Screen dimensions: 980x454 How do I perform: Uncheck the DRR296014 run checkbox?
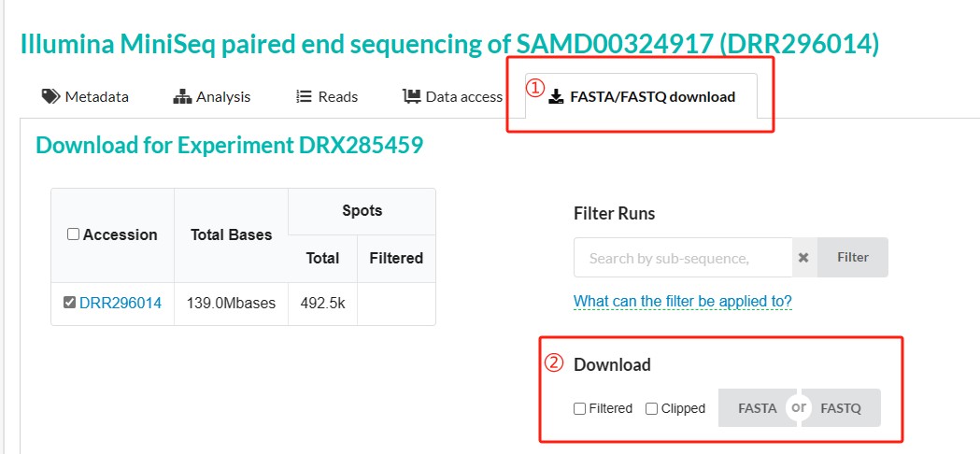70,303
